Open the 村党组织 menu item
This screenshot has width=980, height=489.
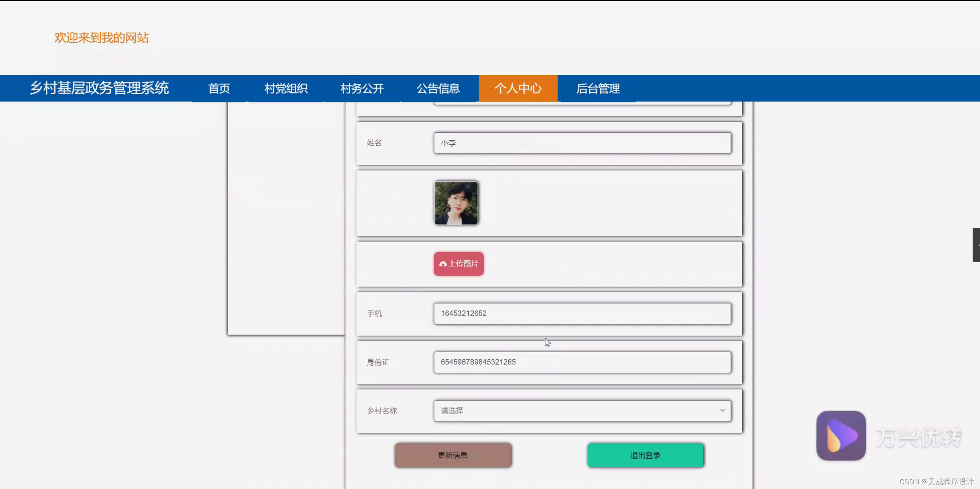click(x=286, y=88)
